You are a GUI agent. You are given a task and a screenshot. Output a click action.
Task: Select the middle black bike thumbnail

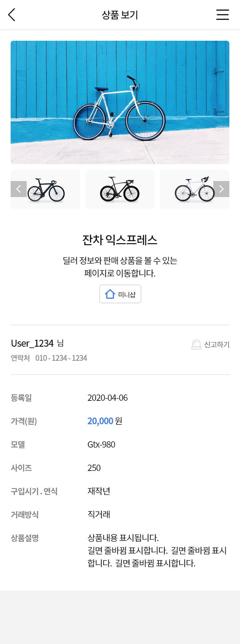[120, 190]
